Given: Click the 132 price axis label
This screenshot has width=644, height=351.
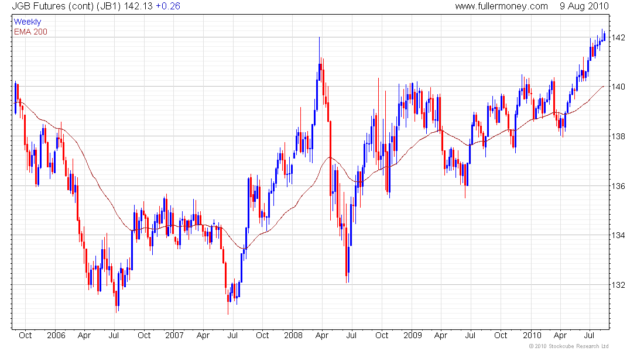Looking at the screenshot, I should pos(619,285).
